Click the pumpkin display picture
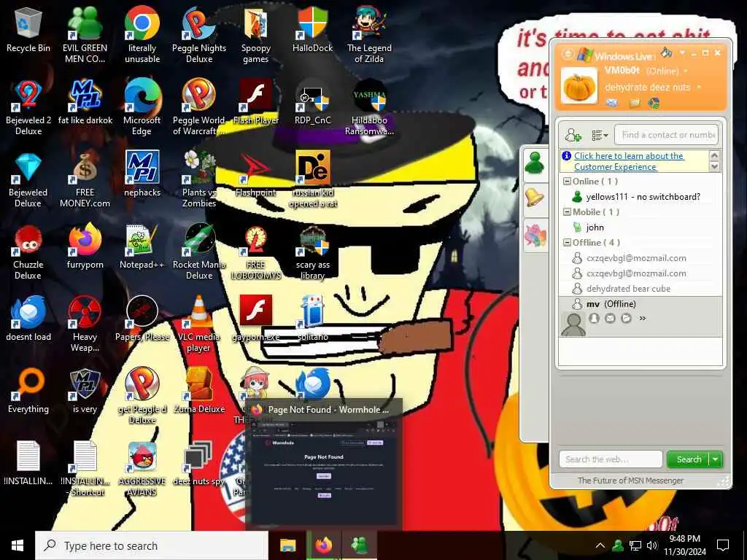 click(578, 86)
